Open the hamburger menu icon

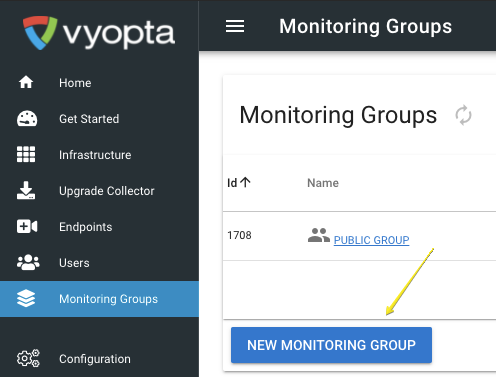click(x=235, y=26)
